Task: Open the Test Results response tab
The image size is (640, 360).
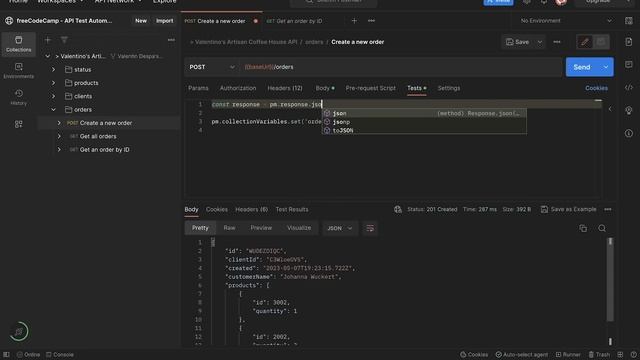Action: click(x=292, y=209)
